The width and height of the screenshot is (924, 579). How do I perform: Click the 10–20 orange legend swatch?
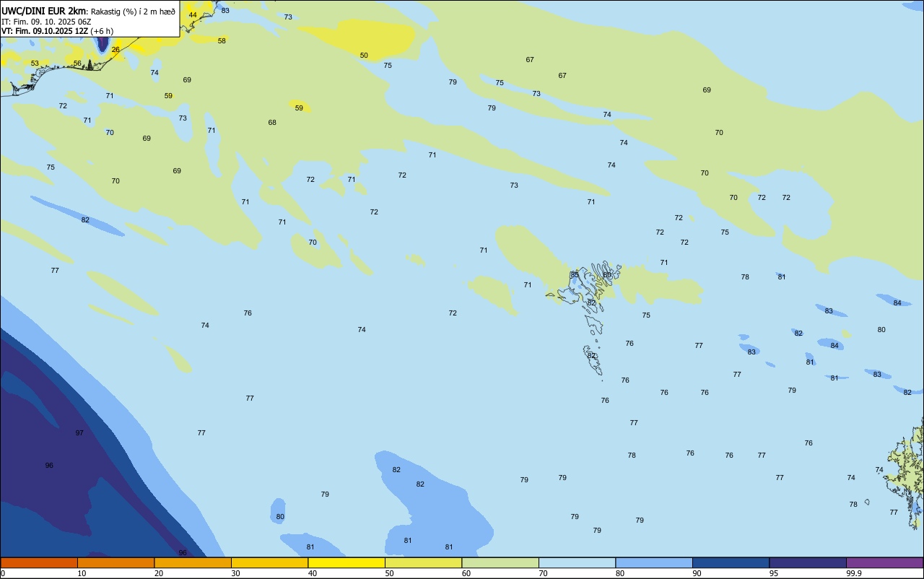coord(115,562)
